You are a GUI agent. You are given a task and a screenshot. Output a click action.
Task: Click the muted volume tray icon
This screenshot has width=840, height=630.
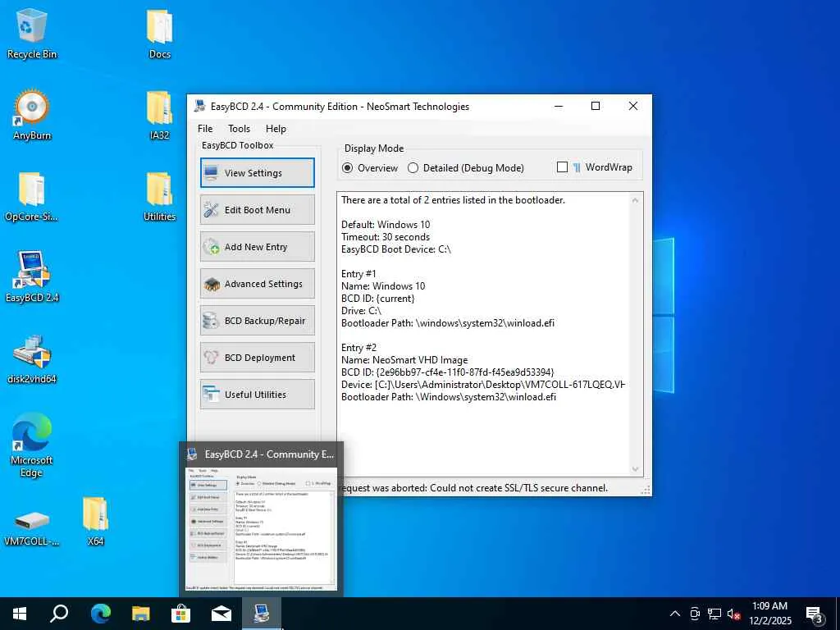point(734,614)
